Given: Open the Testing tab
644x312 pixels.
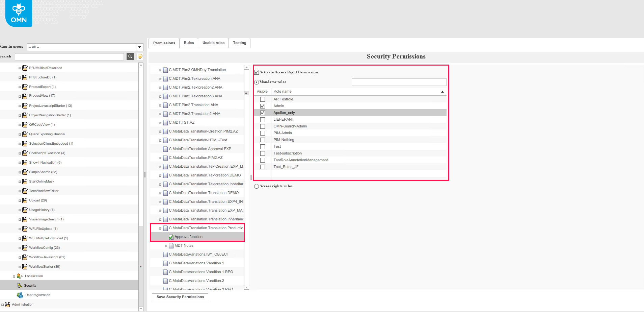Looking at the screenshot, I should (239, 43).
